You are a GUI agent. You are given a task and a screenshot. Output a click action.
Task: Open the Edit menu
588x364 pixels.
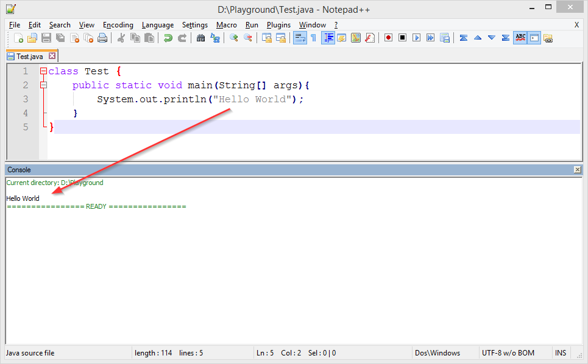click(x=35, y=25)
